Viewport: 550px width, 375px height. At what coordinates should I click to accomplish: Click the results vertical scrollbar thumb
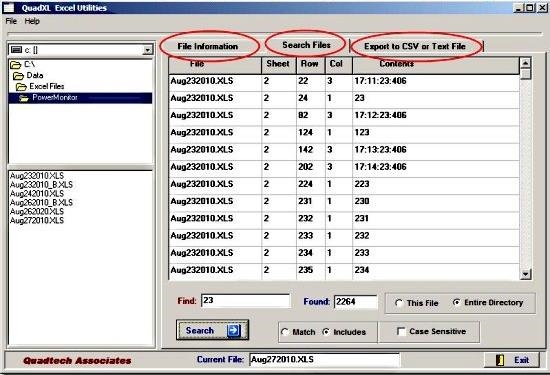pos(525,74)
